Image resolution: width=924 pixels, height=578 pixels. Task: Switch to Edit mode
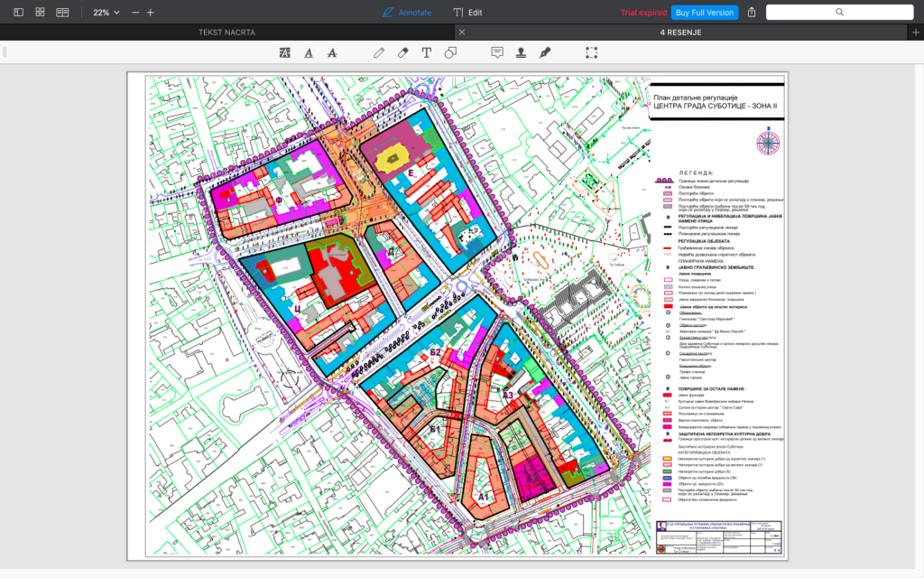coord(467,13)
